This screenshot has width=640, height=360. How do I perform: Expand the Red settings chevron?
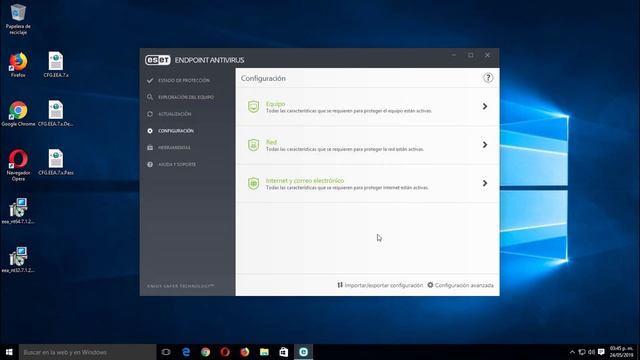click(484, 145)
